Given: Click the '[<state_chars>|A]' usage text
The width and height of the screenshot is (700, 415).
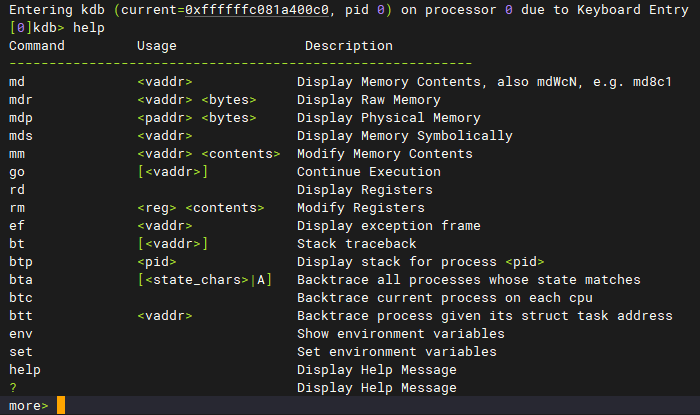Looking at the screenshot, I should [x=204, y=279].
